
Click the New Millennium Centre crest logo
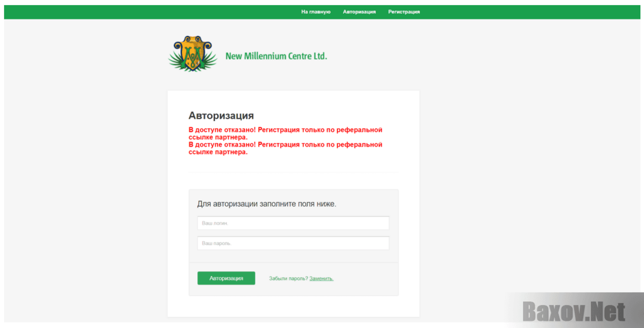(193, 54)
